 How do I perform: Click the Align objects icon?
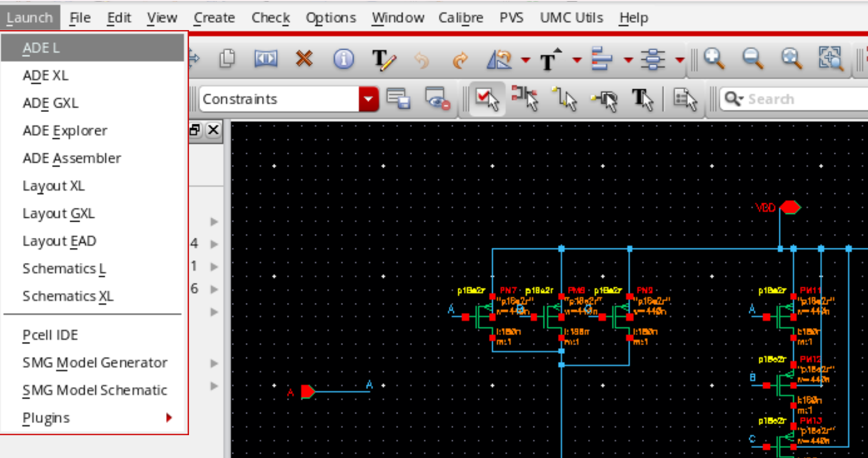click(602, 59)
